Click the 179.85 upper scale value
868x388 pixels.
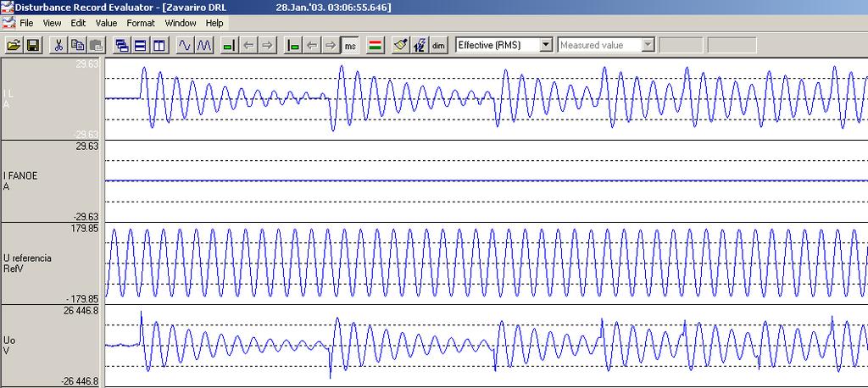coord(86,228)
